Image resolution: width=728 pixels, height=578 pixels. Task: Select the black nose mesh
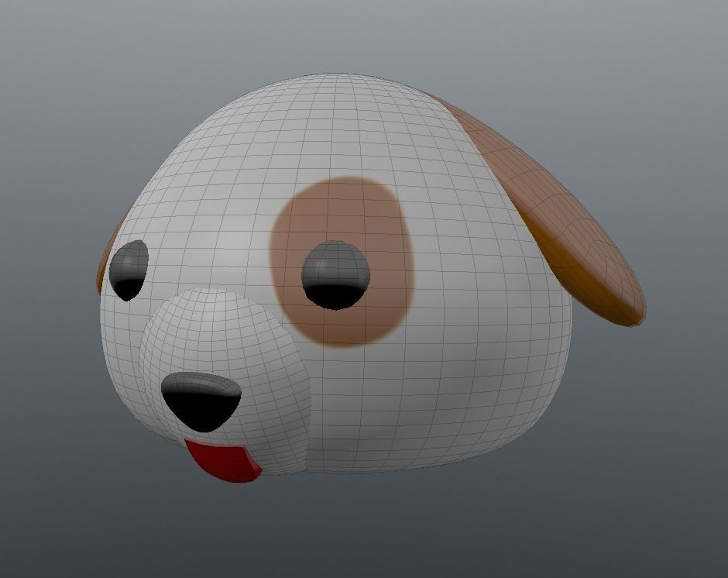201,401
